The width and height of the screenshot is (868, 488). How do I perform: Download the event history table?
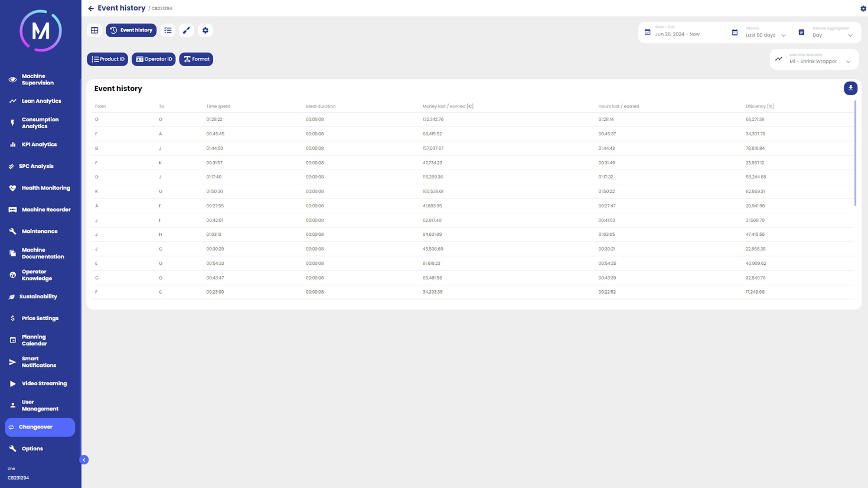850,88
